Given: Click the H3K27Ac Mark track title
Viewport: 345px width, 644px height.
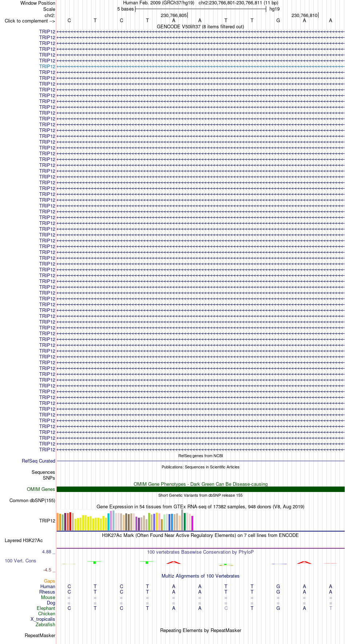Looking at the screenshot, I should (200, 535).
